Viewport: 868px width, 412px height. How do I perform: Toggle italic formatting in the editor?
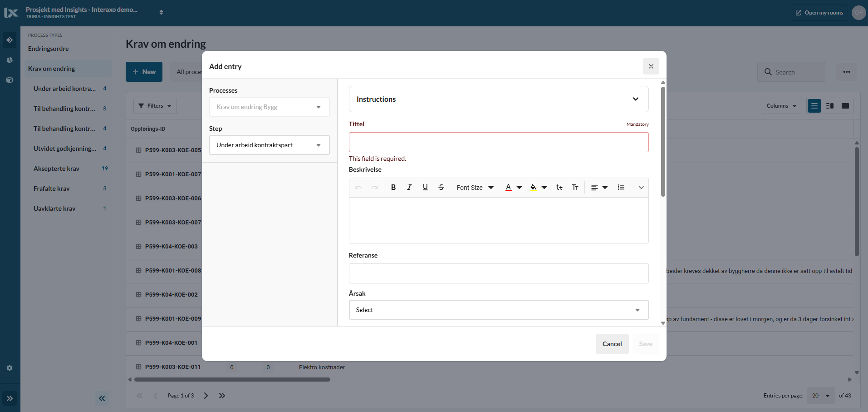click(x=409, y=188)
